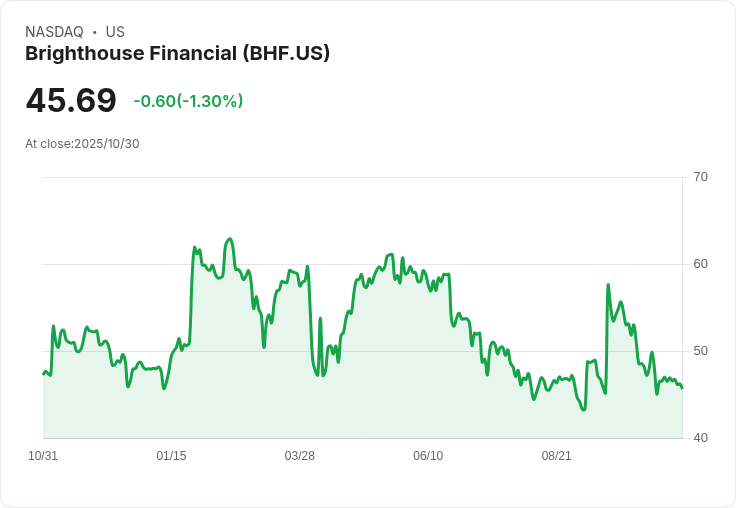Choose the 06/10 date axis label
This screenshot has height=508, width=736.
click(x=428, y=456)
